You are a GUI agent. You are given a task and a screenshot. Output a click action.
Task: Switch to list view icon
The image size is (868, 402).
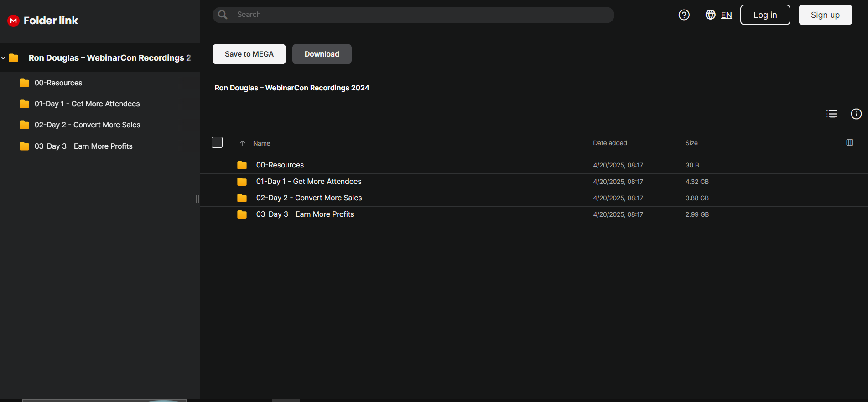tap(832, 114)
